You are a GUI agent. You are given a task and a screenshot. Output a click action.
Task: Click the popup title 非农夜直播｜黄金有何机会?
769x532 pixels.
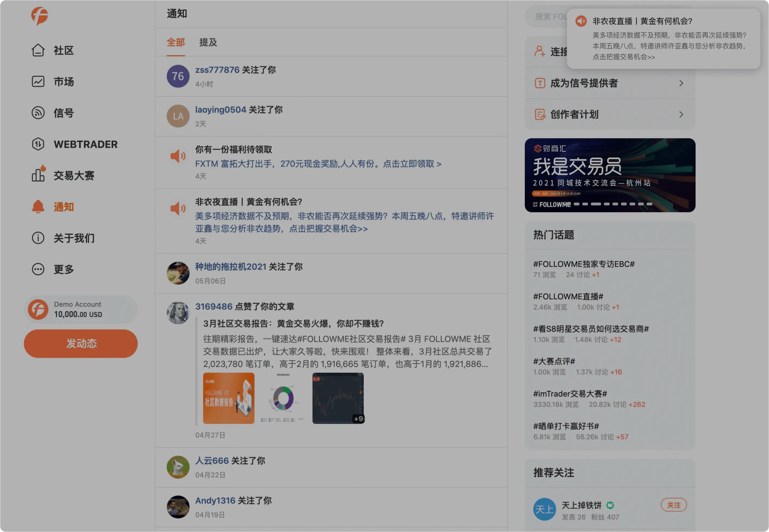(642, 21)
